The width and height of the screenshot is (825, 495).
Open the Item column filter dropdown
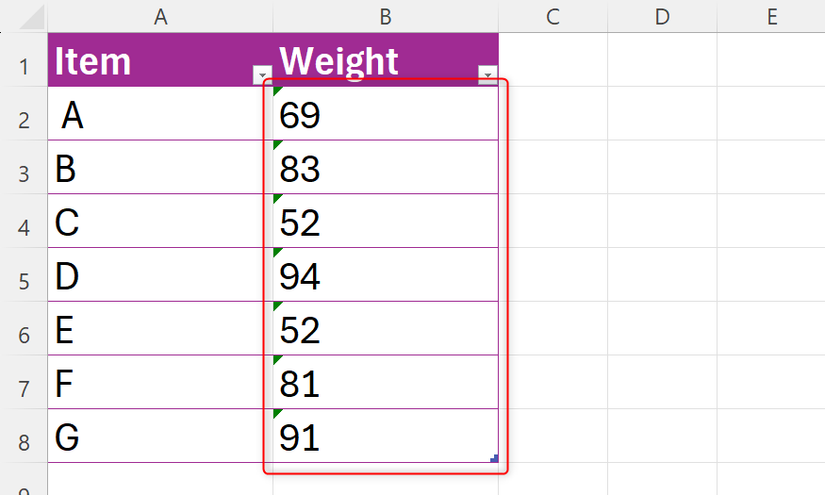(262, 75)
